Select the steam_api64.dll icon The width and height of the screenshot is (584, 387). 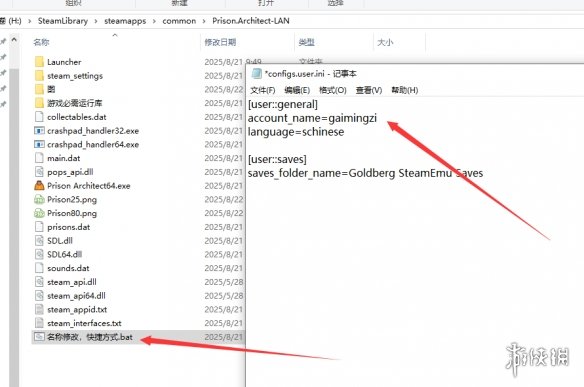click(39, 296)
